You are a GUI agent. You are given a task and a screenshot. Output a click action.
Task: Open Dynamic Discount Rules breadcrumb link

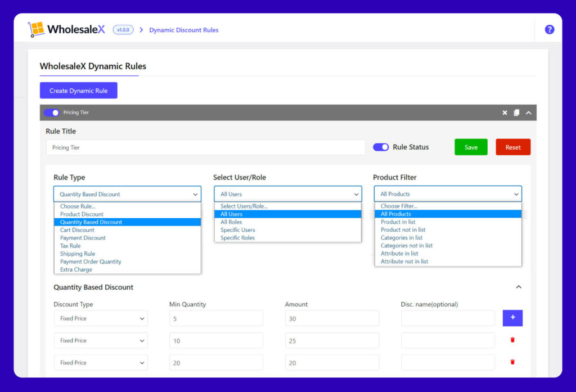click(x=184, y=30)
